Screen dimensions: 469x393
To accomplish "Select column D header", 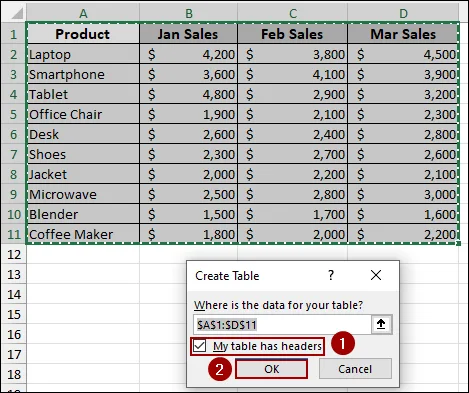I will [403, 13].
